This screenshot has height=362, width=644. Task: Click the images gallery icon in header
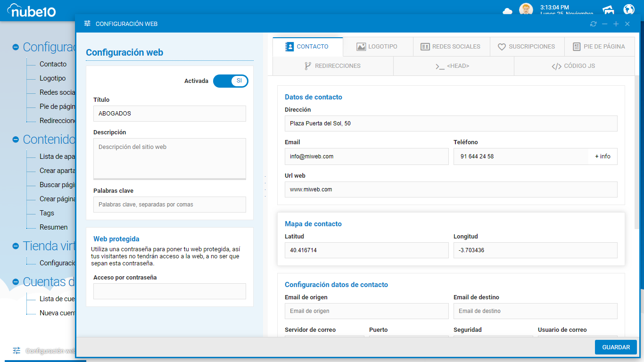(608, 10)
